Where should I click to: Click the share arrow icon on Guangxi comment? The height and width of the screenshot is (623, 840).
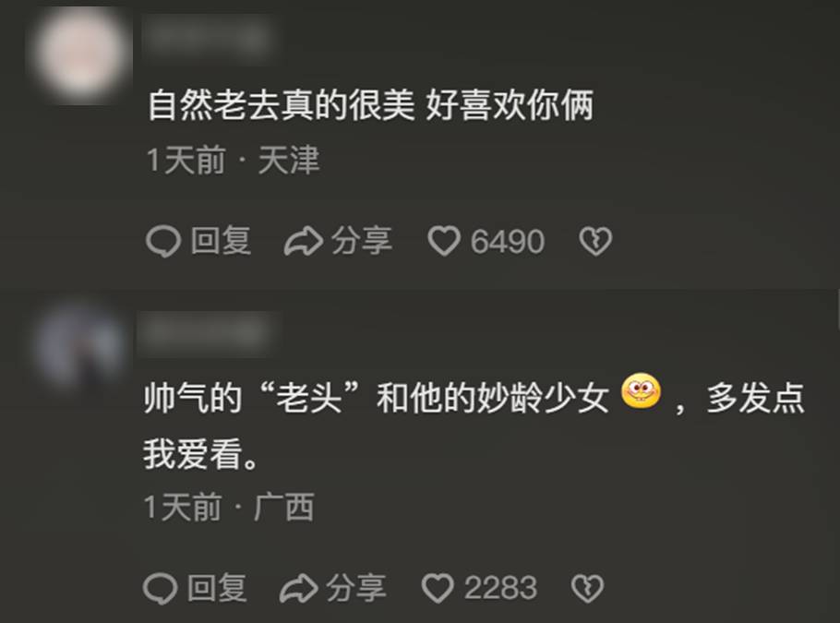coord(299,588)
